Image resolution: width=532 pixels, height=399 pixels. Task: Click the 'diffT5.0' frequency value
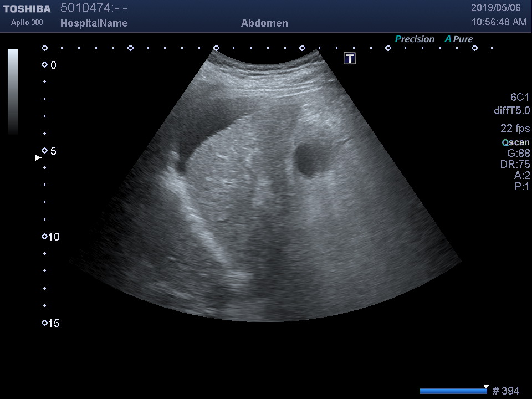pos(511,111)
